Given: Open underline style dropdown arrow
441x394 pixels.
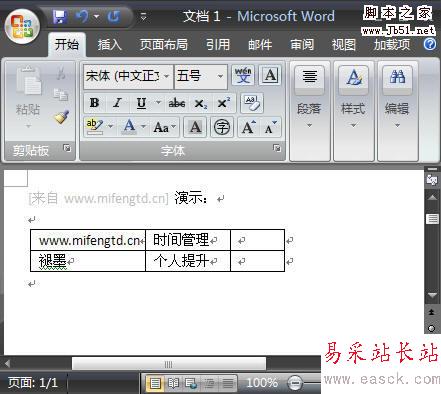Looking at the screenshot, I should [x=158, y=103].
